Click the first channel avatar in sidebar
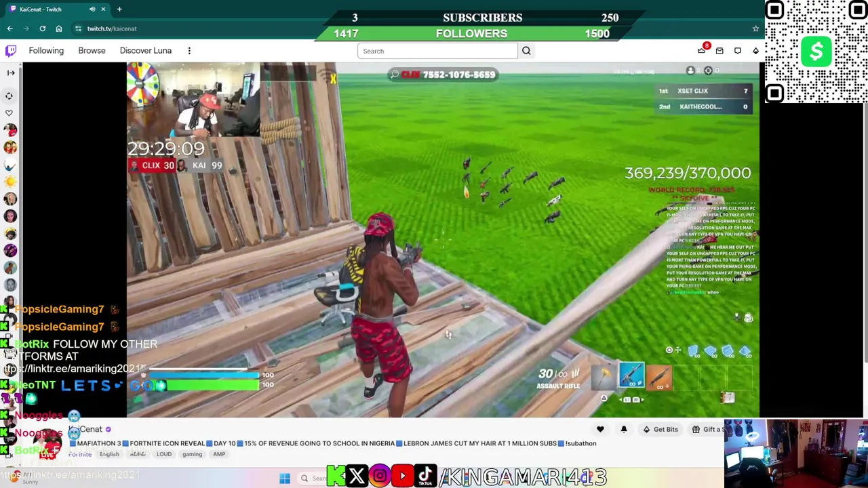The width and height of the screenshot is (868, 488). pos(9,130)
